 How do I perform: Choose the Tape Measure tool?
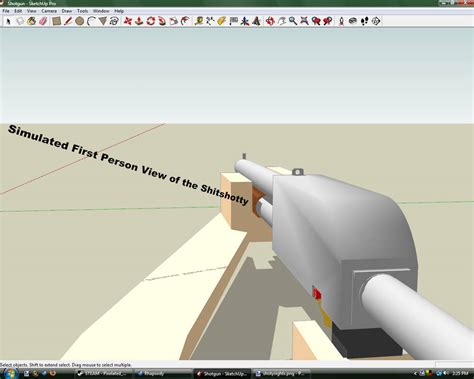click(x=199, y=21)
